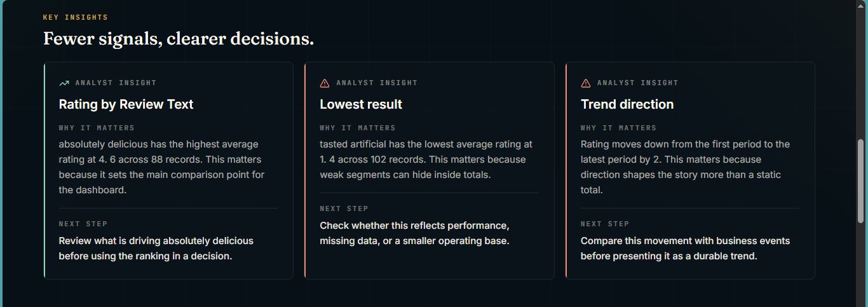
Task: Click the warning triangle icon above Trend direction
Action: coord(586,83)
